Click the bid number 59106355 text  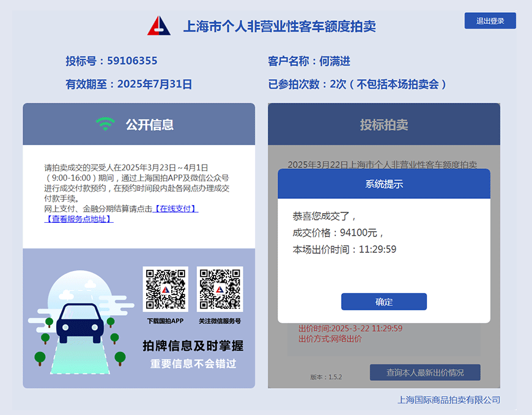point(132,61)
